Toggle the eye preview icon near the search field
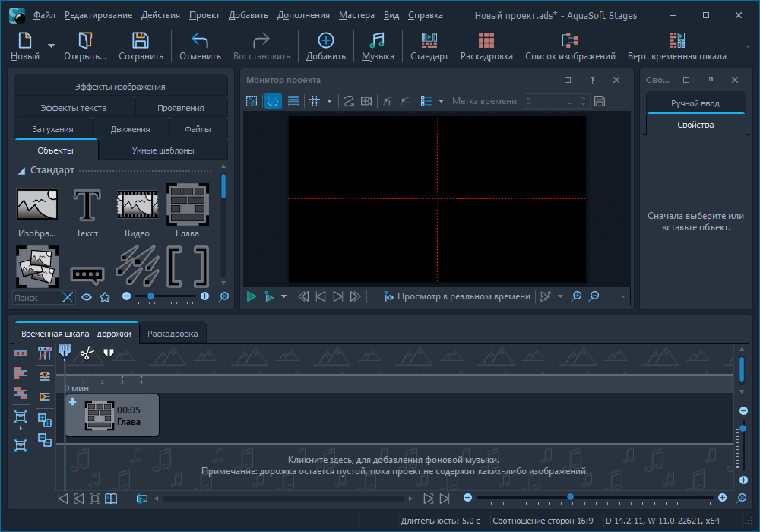This screenshot has width=760, height=532. [x=88, y=297]
